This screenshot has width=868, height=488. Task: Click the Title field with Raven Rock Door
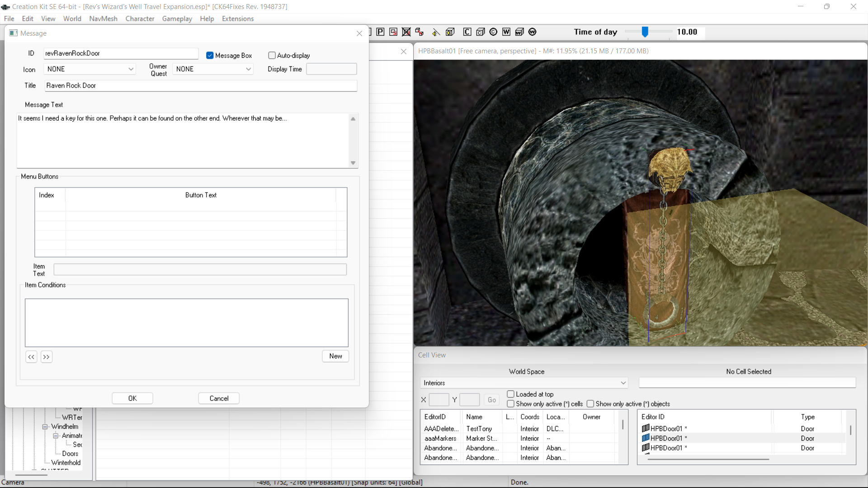point(201,85)
